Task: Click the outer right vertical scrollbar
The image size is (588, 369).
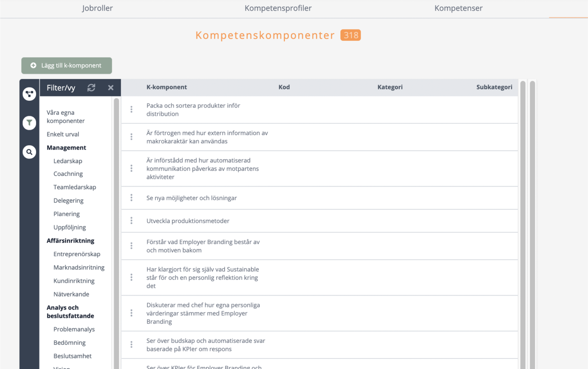Action: [x=532, y=224]
